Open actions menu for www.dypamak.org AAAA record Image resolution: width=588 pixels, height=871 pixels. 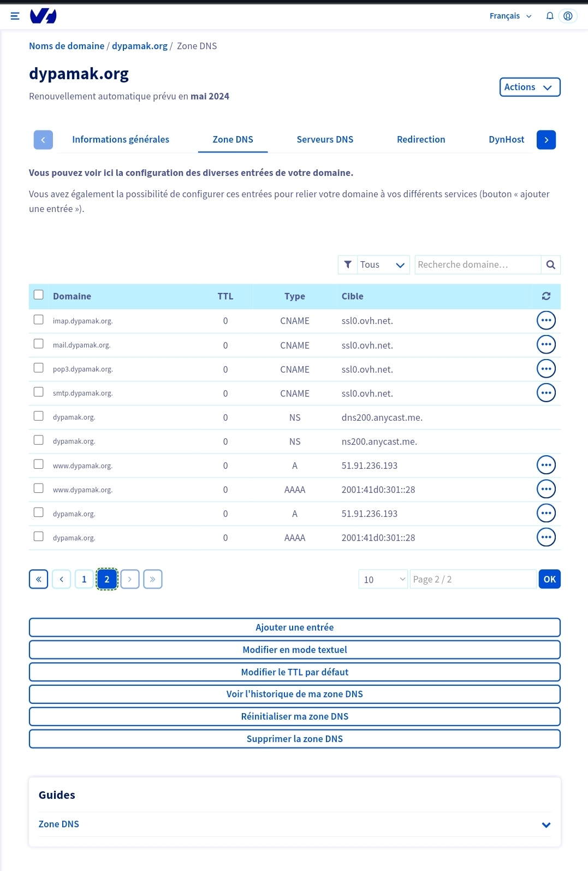pyautogui.click(x=546, y=489)
